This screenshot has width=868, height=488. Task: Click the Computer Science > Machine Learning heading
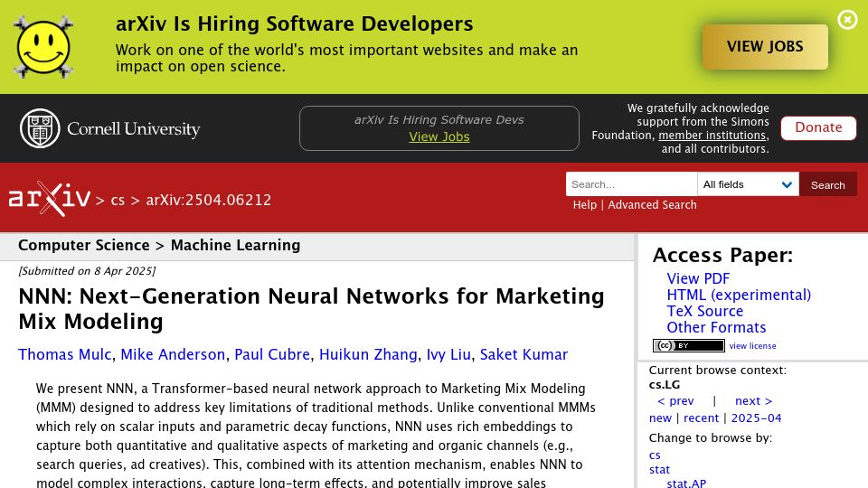point(159,245)
